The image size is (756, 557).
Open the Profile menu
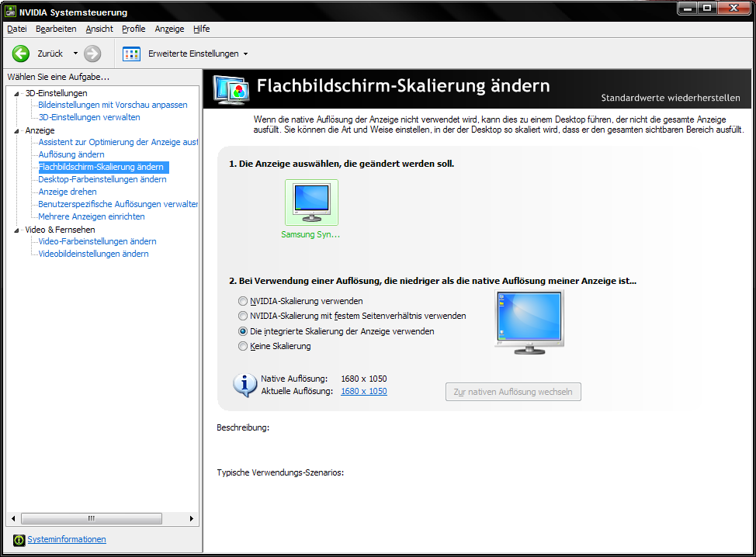(134, 29)
